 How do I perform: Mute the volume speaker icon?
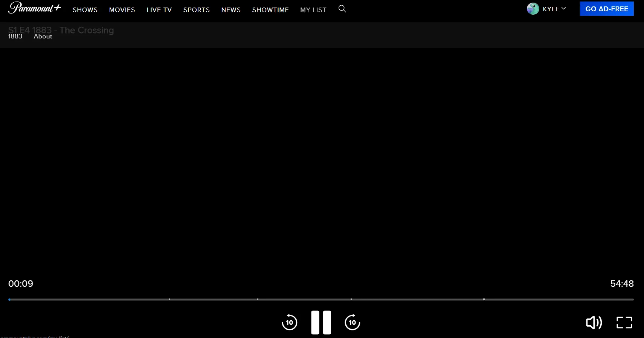(594, 323)
